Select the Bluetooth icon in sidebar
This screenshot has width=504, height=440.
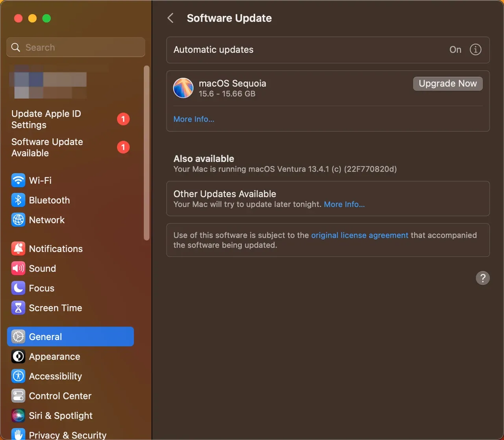click(18, 200)
